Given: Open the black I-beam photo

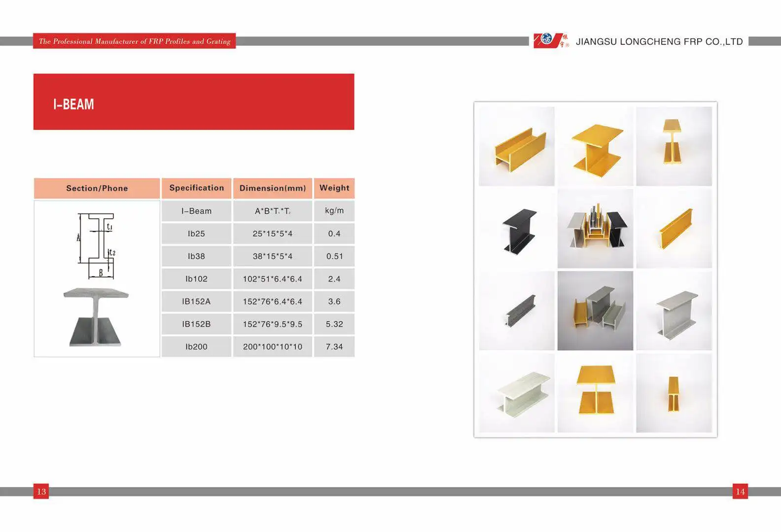Looking at the screenshot, I should point(517,229).
